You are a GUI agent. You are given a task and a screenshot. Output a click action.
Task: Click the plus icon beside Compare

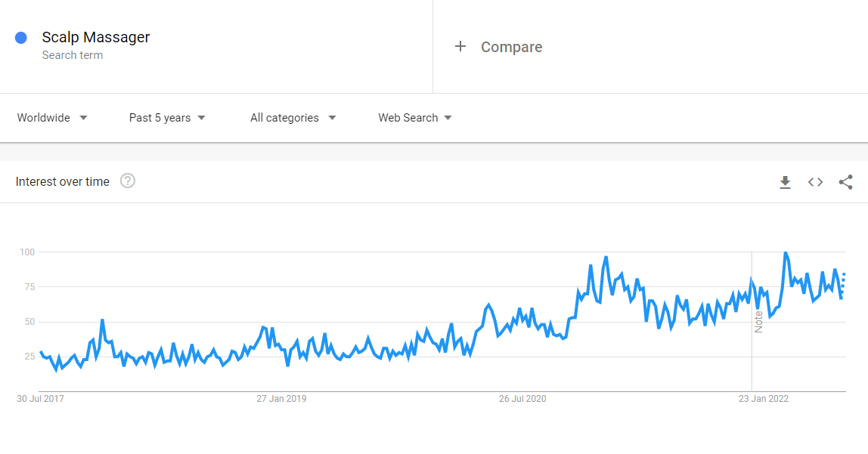click(460, 46)
